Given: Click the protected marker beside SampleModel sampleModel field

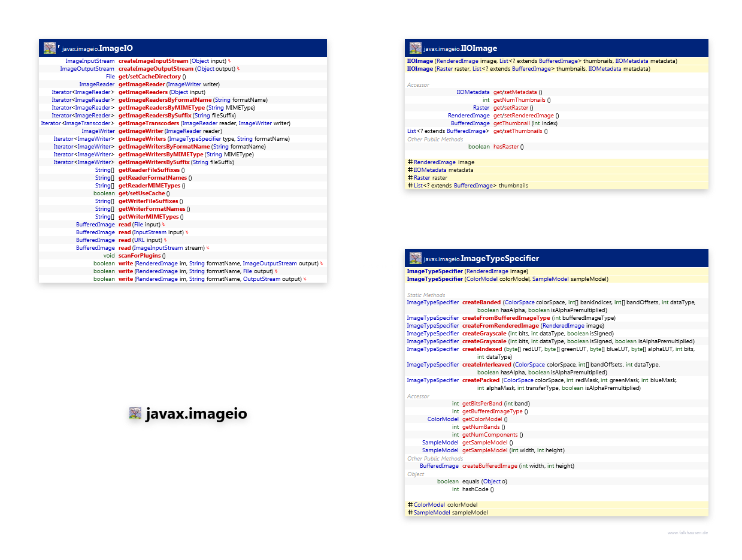Looking at the screenshot, I should 410,513.
